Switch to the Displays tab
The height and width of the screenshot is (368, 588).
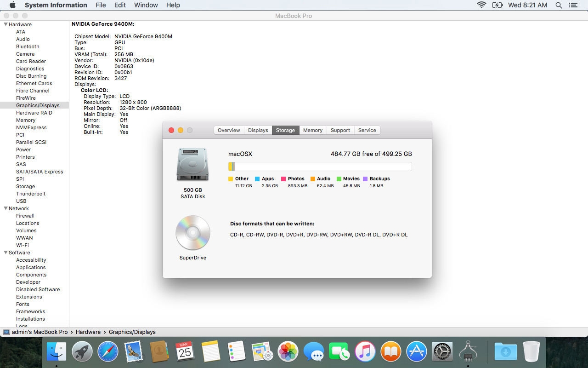pos(258,130)
